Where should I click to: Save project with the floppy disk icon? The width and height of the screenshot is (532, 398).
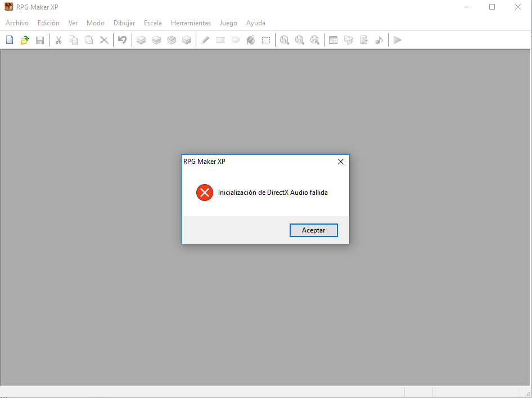tap(40, 40)
